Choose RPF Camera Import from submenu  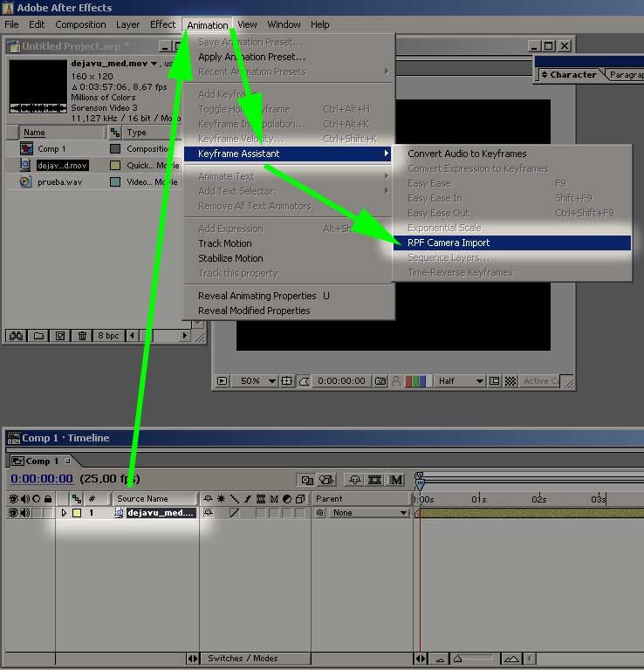tap(512, 243)
